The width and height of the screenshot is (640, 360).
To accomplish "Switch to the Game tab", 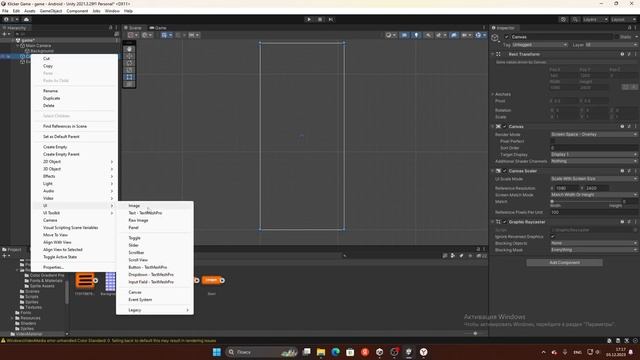I will 158,28.
